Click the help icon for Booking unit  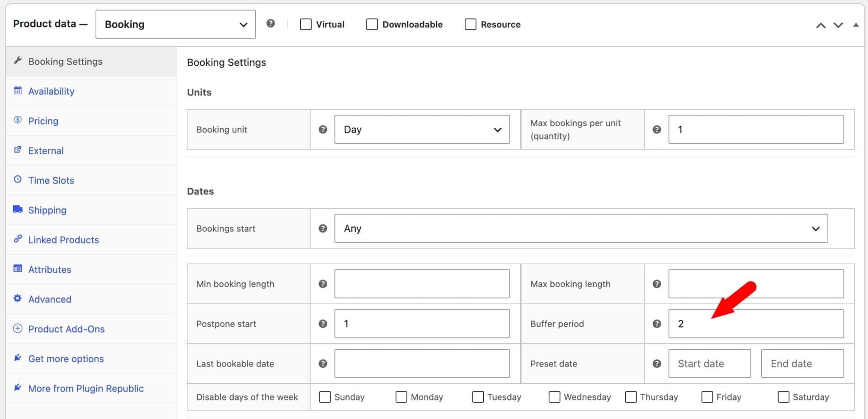pos(323,129)
